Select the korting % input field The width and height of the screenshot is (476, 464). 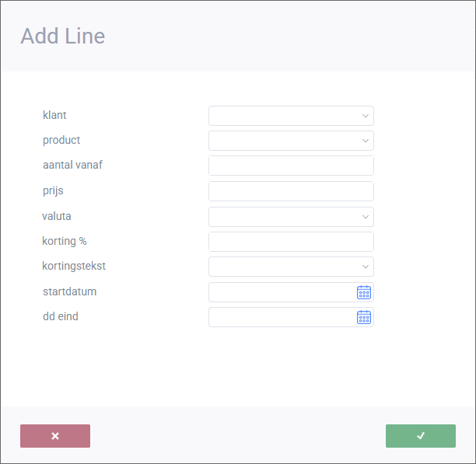click(x=291, y=242)
